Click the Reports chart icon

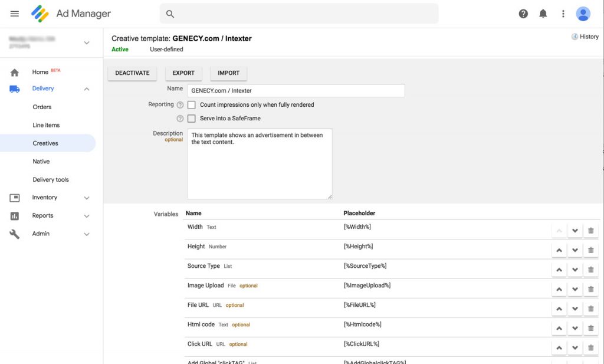click(x=15, y=216)
